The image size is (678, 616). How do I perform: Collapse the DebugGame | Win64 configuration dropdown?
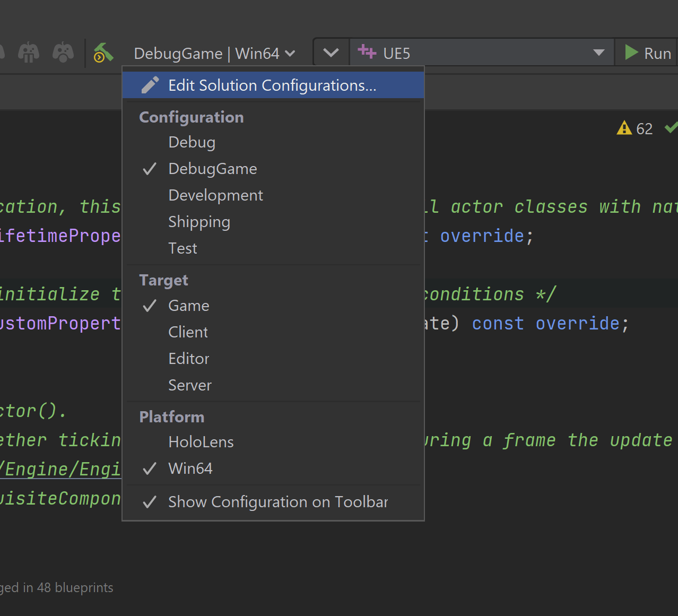pyautogui.click(x=214, y=54)
